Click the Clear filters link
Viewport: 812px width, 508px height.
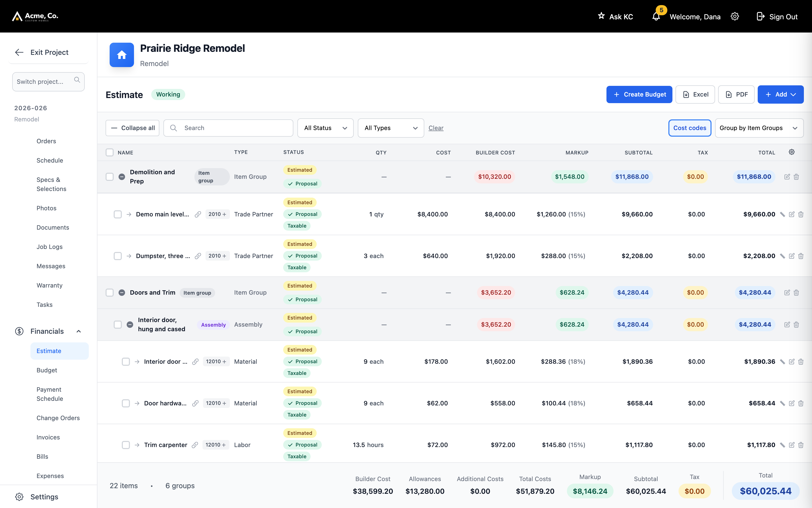[436, 128]
